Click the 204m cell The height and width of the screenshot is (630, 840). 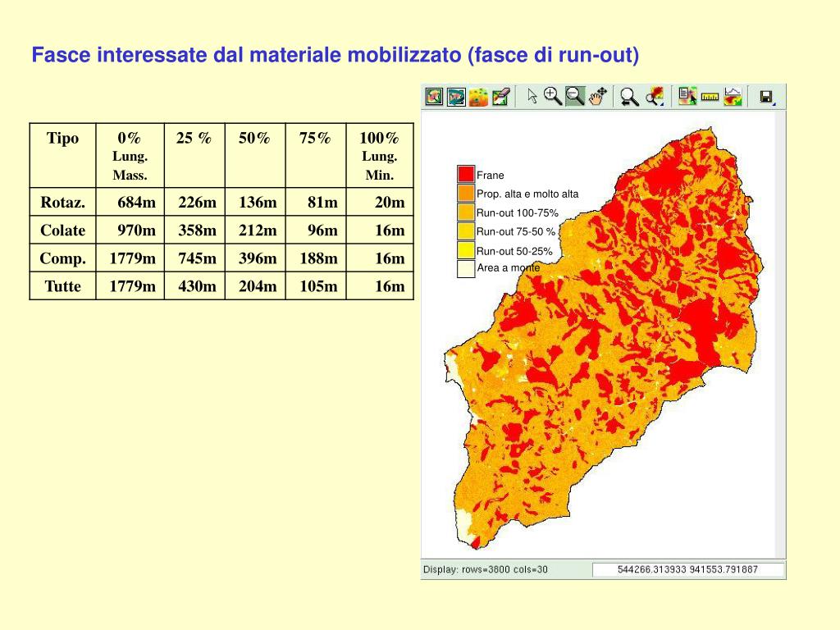click(x=255, y=286)
